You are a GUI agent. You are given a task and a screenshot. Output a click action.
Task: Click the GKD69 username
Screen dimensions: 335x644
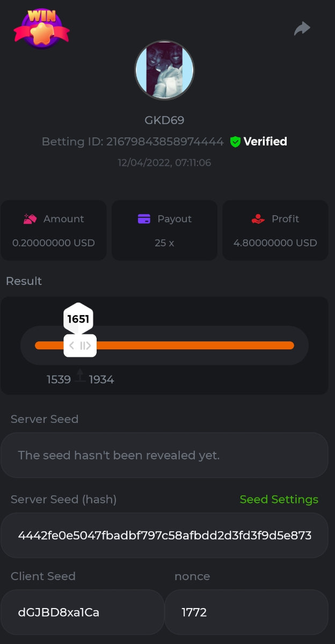coord(164,120)
